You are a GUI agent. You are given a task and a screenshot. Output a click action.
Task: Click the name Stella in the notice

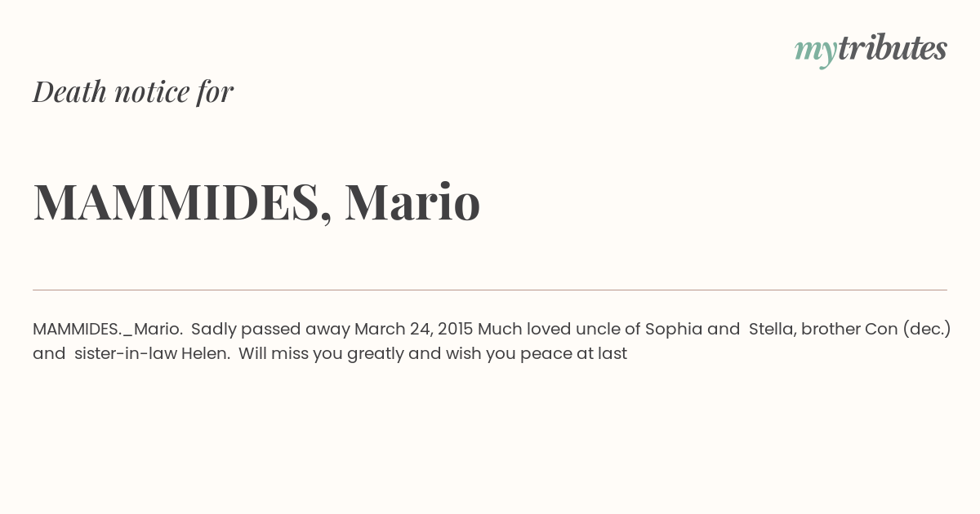(x=773, y=329)
